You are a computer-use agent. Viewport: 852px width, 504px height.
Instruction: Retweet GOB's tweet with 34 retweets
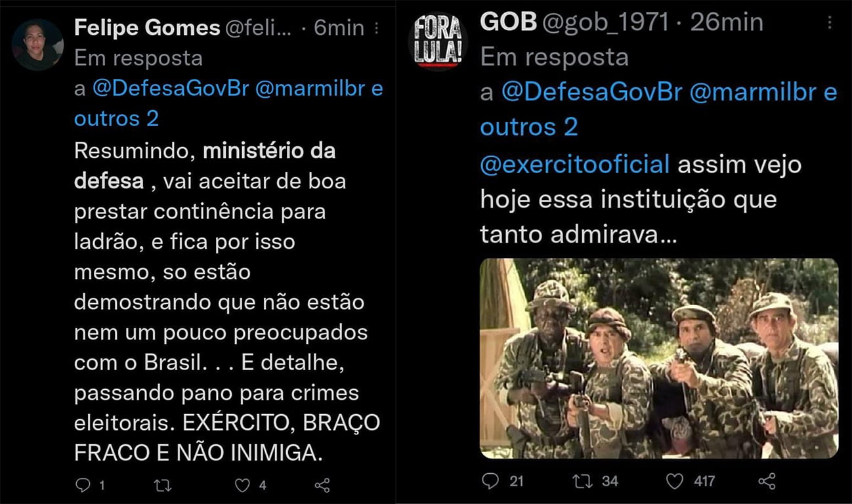click(582, 481)
